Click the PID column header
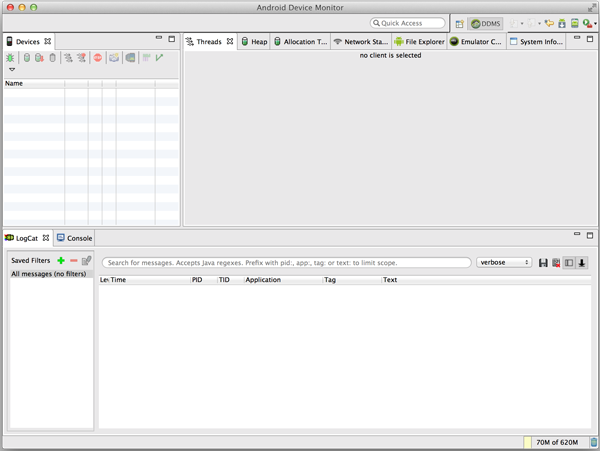Image resolution: width=600 pixels, height=451 pixels. (x=204, y=280)
